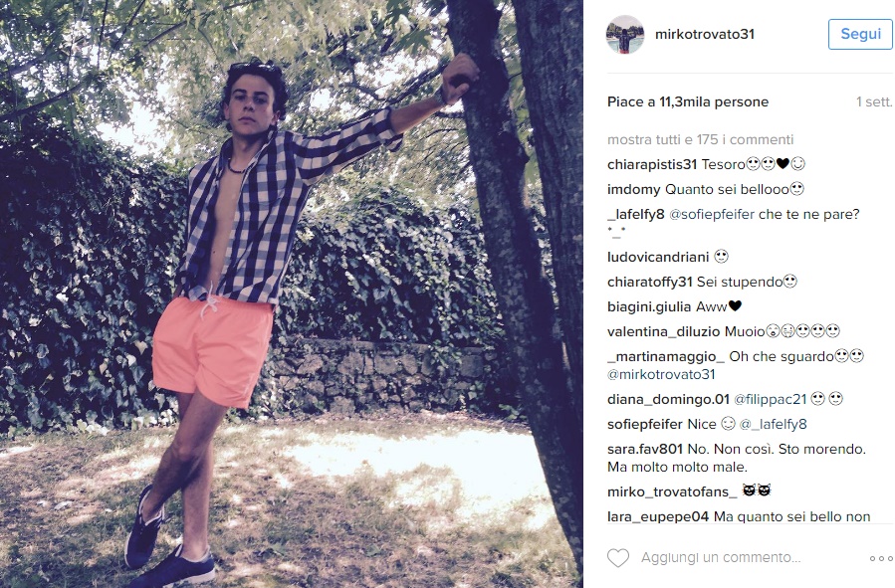Like the post with the heart icon
895x588 pixels.
[x=617, y=557]
